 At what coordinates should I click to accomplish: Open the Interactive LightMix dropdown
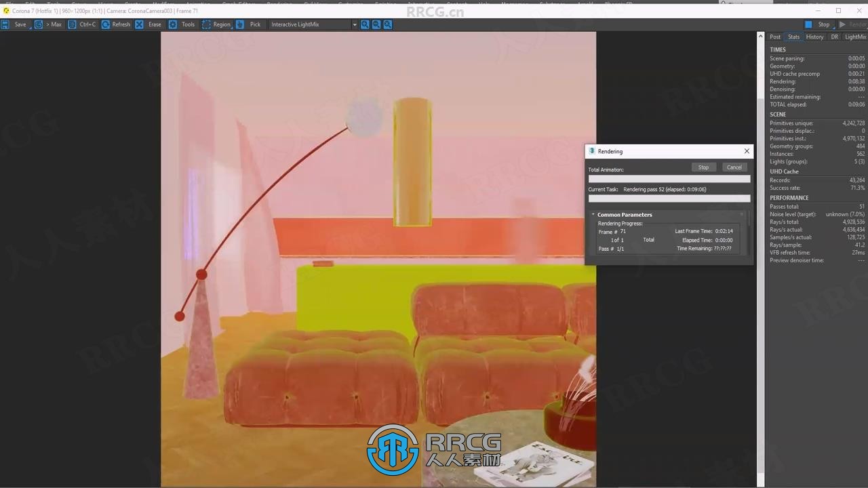click(x=313, y=24)
